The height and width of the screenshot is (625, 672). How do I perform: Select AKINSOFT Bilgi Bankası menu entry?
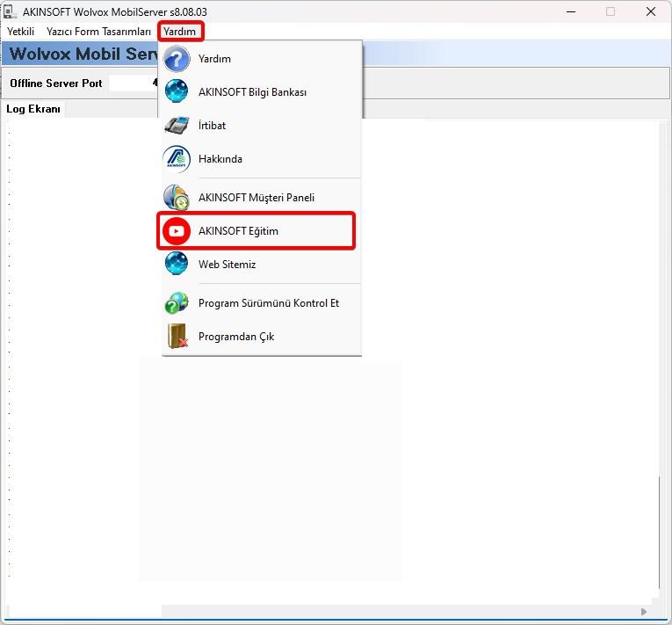coord(262,91)
